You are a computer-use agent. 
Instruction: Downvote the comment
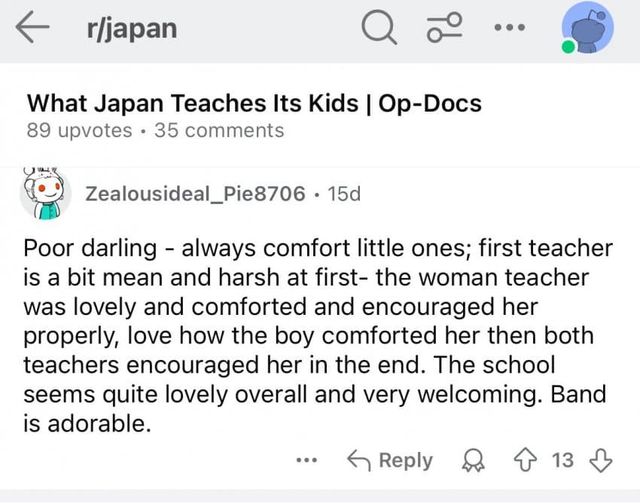point(601,460)
